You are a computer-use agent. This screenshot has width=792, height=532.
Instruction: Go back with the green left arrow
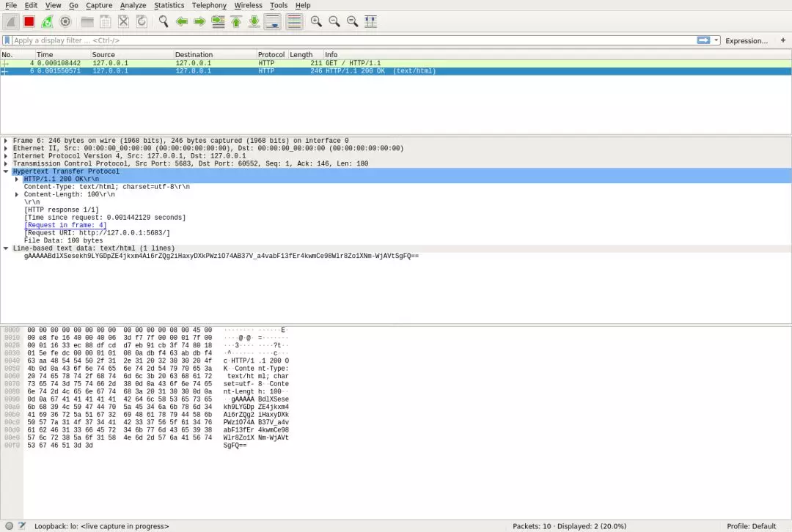(x=182, y=22)
